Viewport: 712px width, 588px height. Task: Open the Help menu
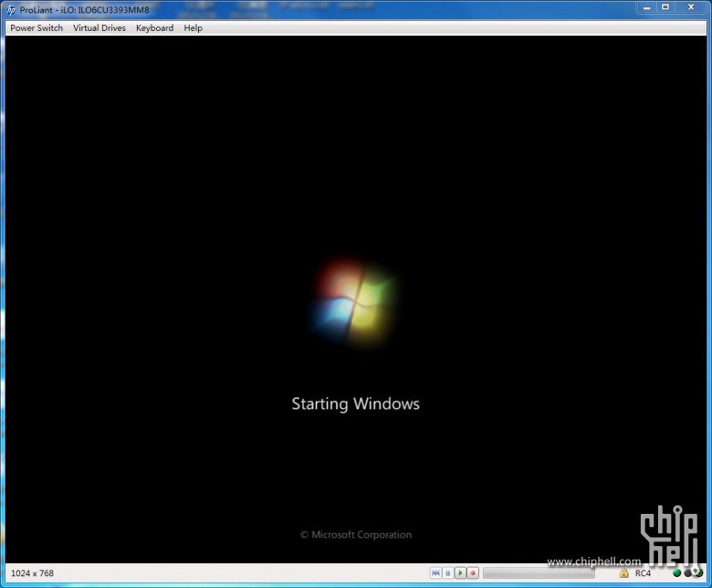(193, 28)
